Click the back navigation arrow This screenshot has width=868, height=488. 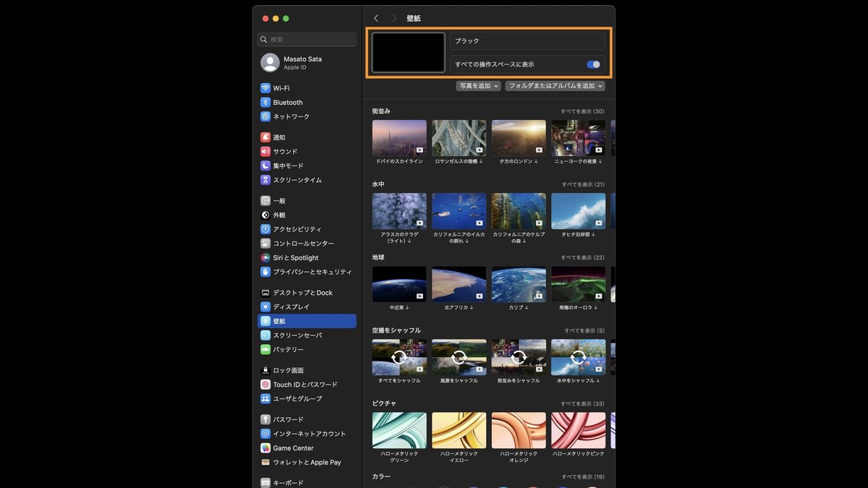(x=375, y=17)
